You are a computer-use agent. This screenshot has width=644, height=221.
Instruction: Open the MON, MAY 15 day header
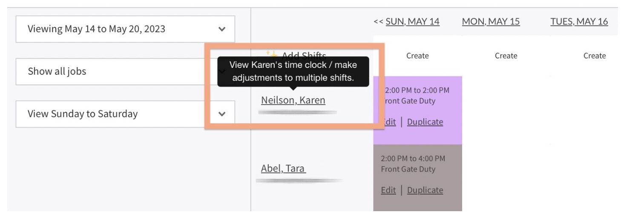491,21
